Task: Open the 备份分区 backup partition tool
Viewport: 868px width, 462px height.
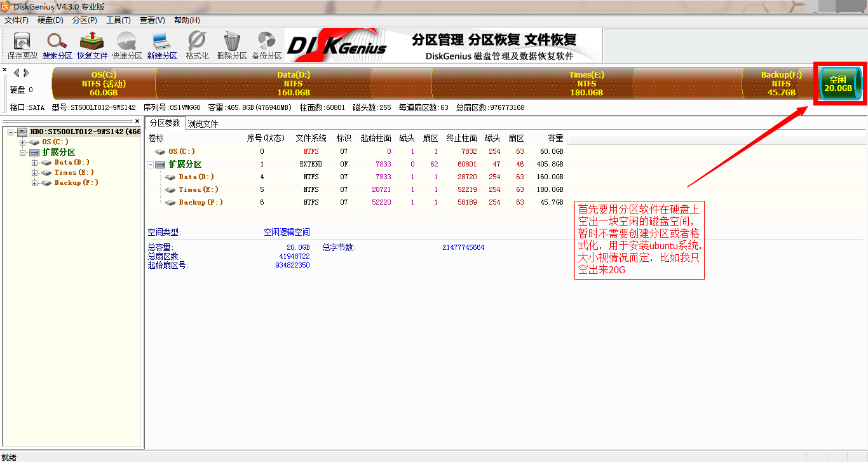Action: tap(267, 46)
